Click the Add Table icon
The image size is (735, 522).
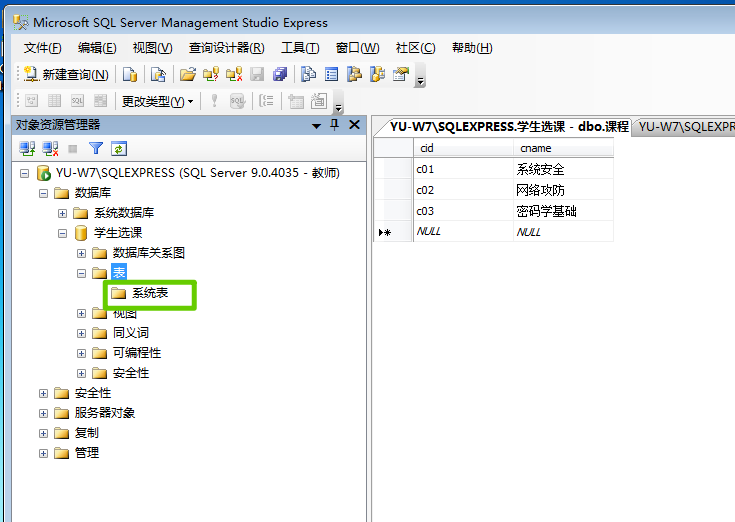tap(295, 101)
